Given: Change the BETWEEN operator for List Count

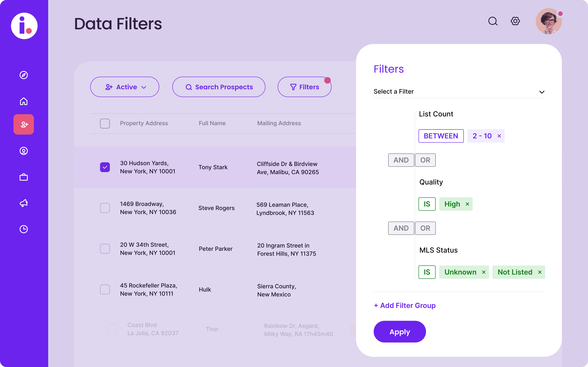Looking at the screenshot, I should (441, 136).
